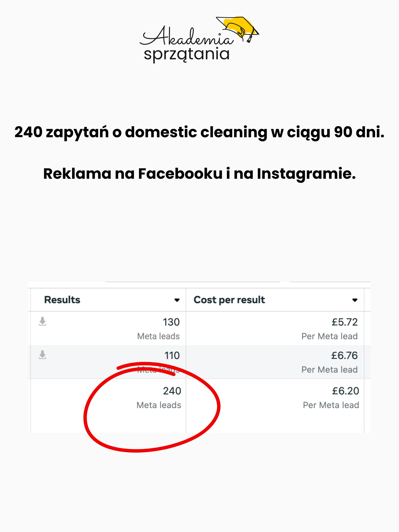Click the £5.72 cost value
This screenshot has height=532, width=399.
click(x=344, y=322)
